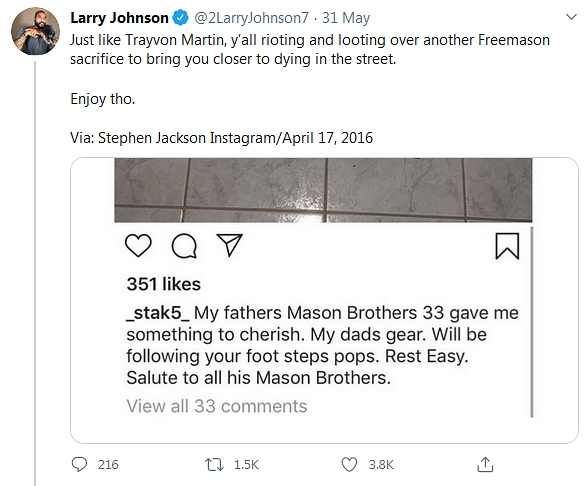This screenshot has width=586, height=486.
Task: Open the embedded tile floor image
Action: 323,190
